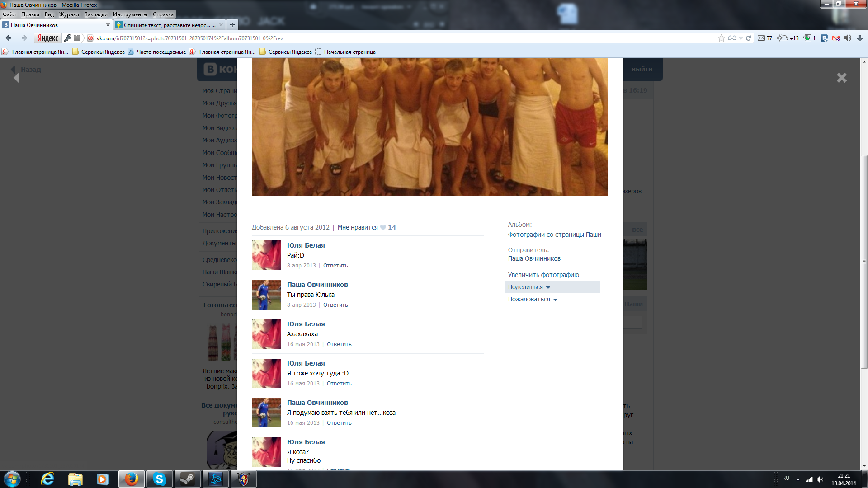Image resolution: width=868 pixels, height=488 pixels.
Task: Reload the page with the refresh icon
Action: point(748,38)
